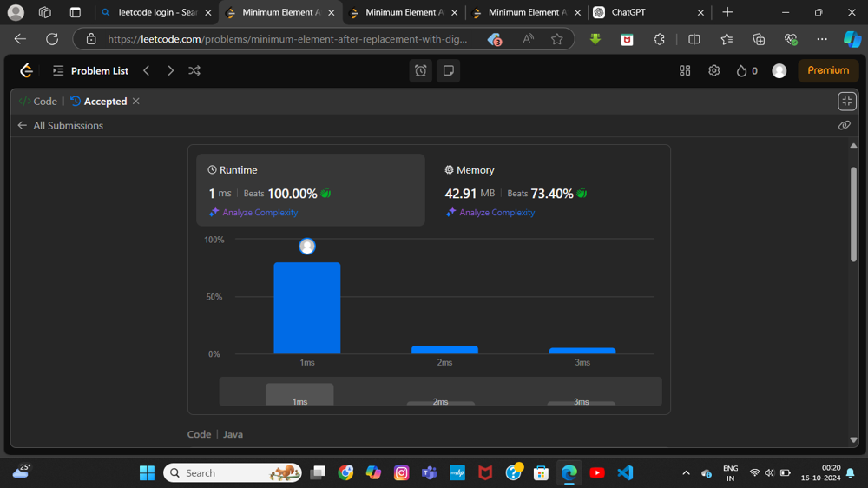Open LeetCode profile avatar menu
The width and height of the screenshot is (868, 488).
(779, 70)
